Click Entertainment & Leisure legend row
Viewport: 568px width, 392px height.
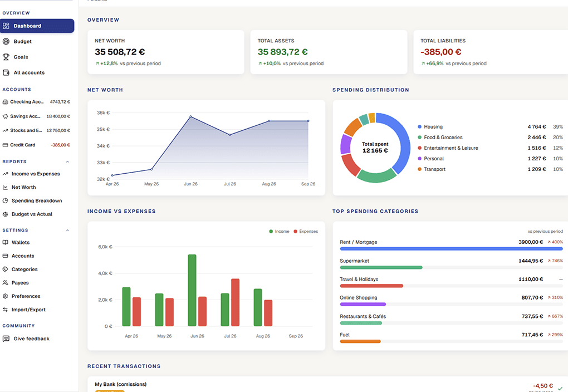coord(490,148)
